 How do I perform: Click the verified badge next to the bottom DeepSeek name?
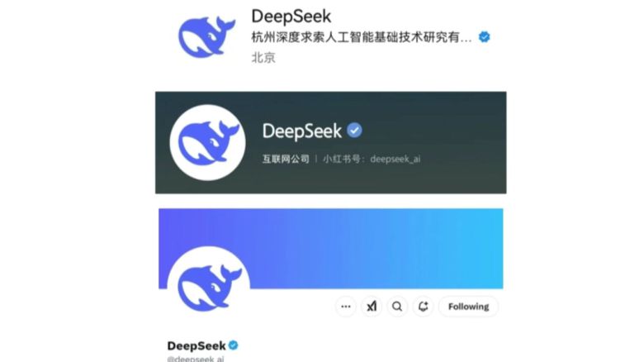(x=234, y=345)
